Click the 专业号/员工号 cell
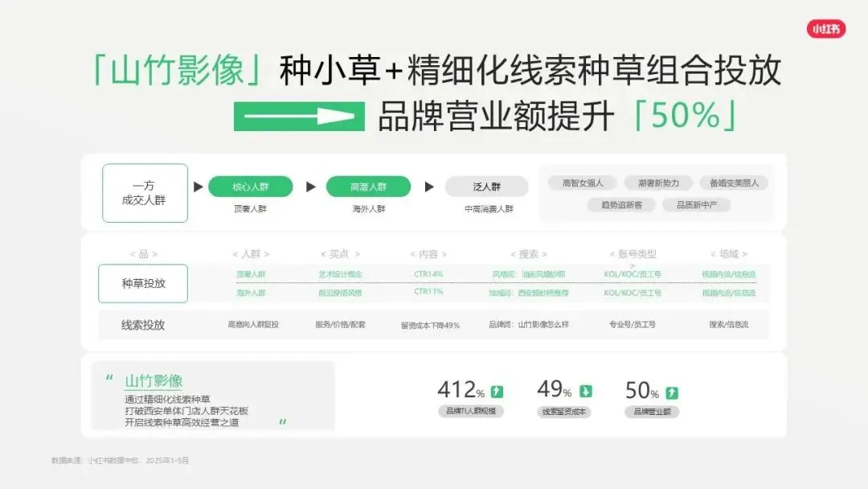 633,324
